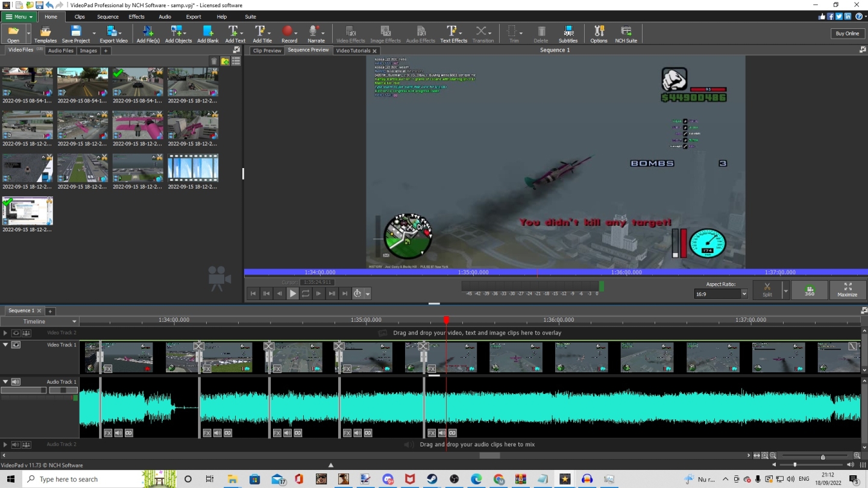Maximize the sequence preview

click(x=847, y=290)
